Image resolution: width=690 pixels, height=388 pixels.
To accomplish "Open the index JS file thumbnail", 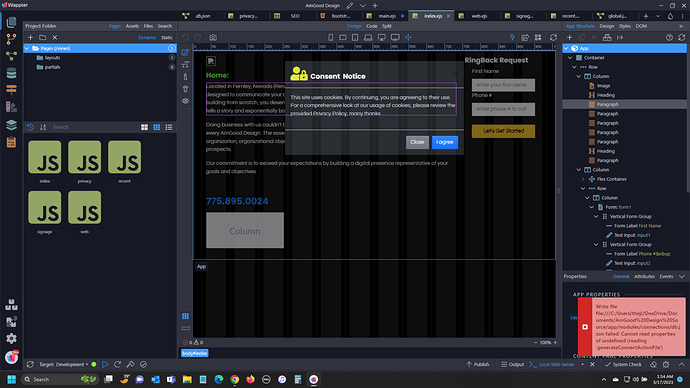I will pos(44,157).
